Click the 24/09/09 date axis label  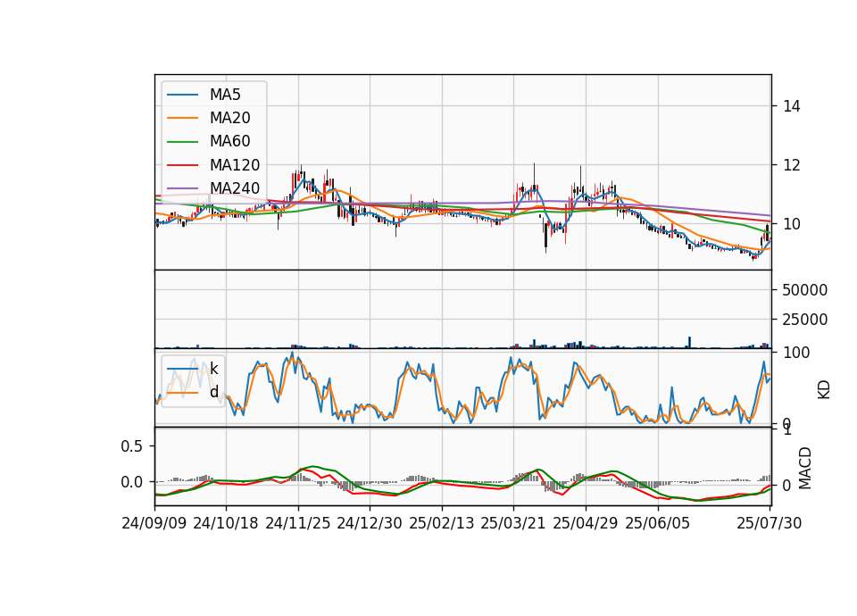154,523
